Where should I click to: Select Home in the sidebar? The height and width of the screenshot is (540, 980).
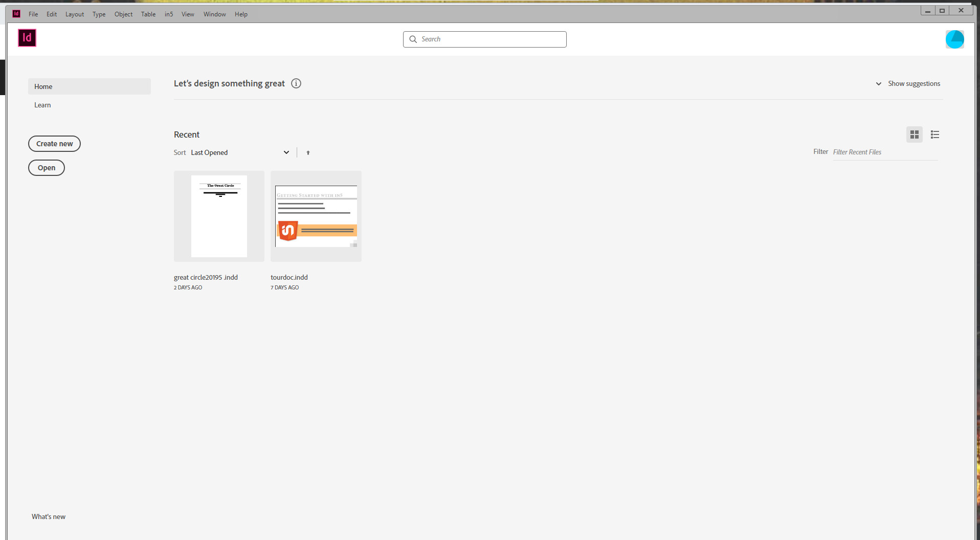point(43,86)
